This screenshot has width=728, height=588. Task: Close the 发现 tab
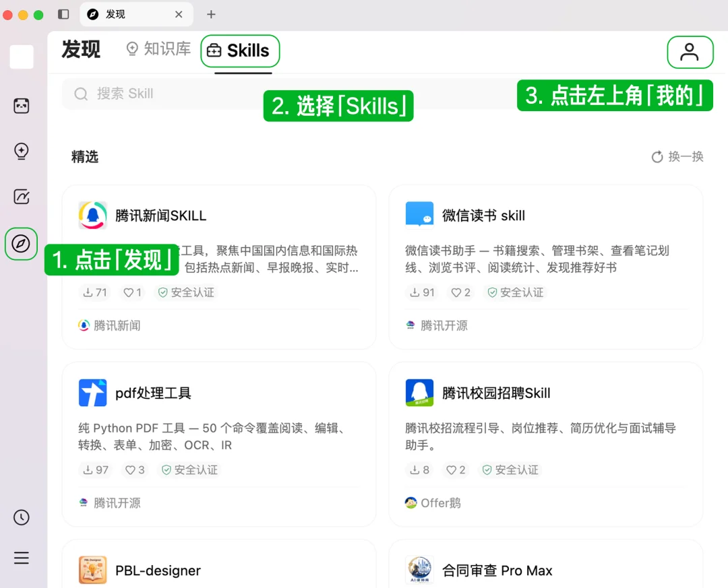coord(179,14)
